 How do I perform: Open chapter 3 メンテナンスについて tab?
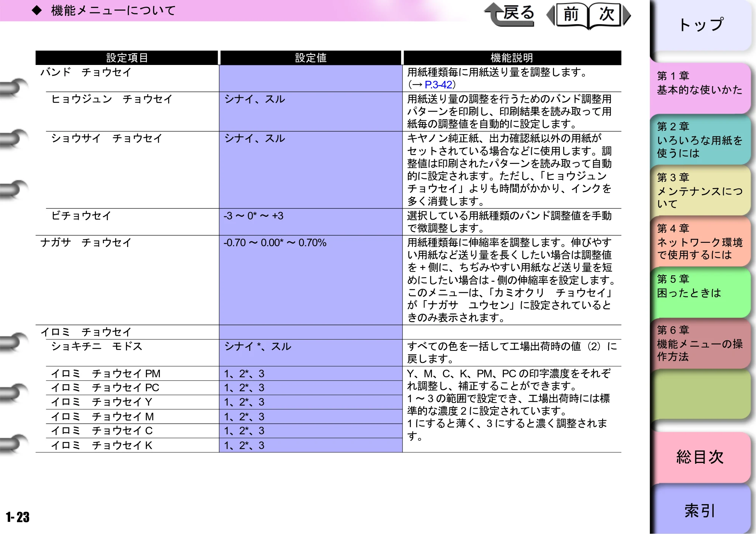point(700,191)
